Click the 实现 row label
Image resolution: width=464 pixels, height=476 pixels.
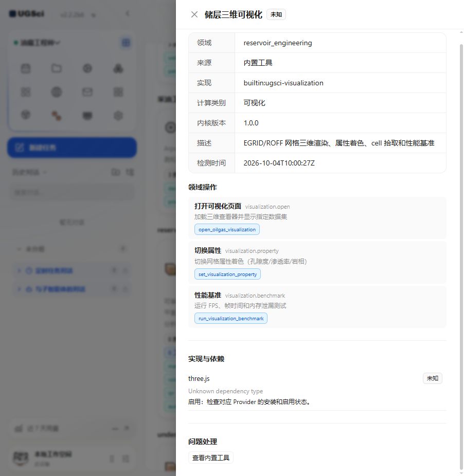(x=204, y=83)
